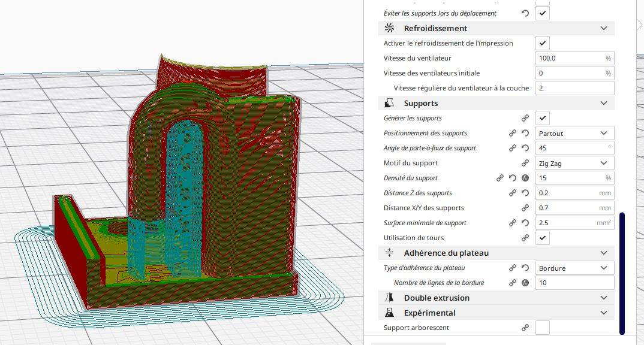Reset Surface minimale de support value
The height and width of the screenshot is (345, 644).
click(525, 223)
